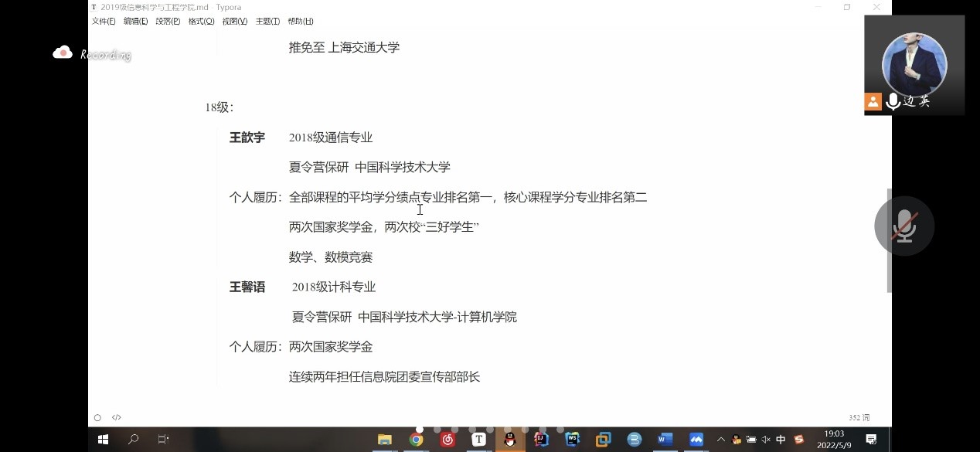
Task: Click the battery icon in system tray
Action: [x=751, y=440]
